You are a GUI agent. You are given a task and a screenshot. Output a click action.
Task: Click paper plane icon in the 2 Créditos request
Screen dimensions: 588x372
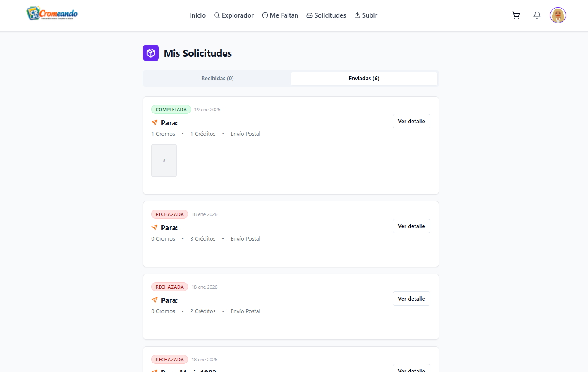[155, 300]
